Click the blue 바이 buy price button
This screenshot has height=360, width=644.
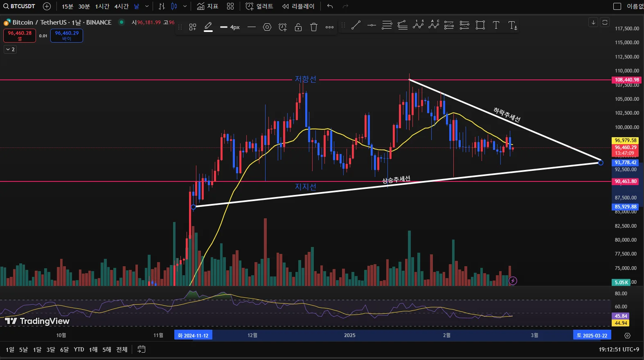coord(67,36)
